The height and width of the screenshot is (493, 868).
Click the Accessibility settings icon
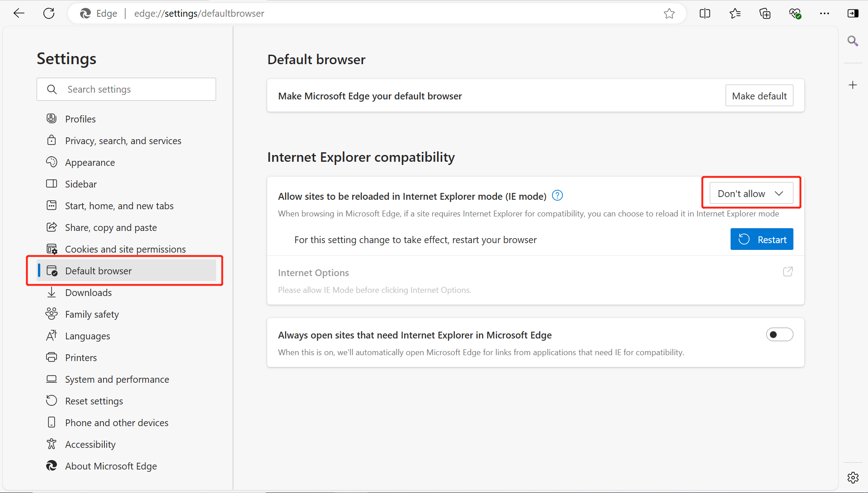[x=53, y=444]
